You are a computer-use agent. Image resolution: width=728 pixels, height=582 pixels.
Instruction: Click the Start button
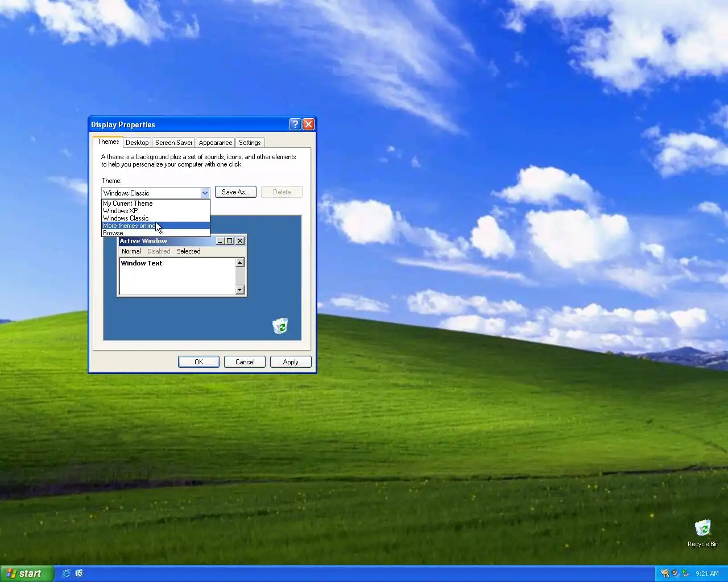point(27,573)
